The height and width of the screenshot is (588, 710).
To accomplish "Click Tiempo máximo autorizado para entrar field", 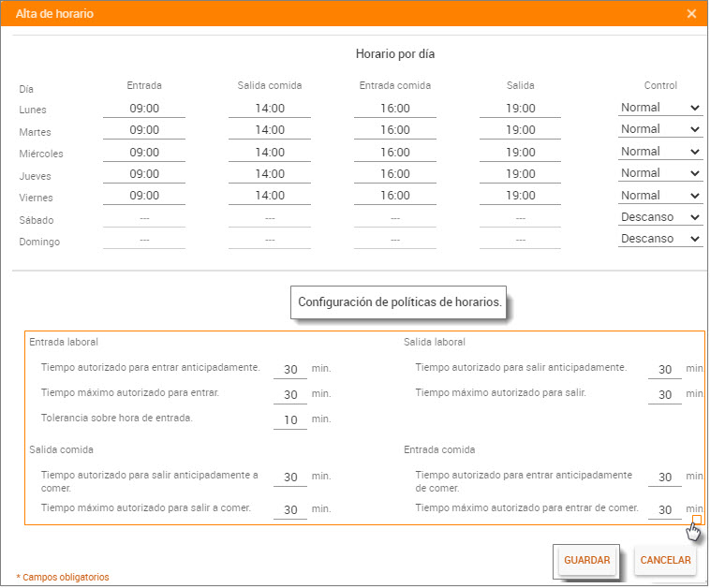I will [290, 395].
